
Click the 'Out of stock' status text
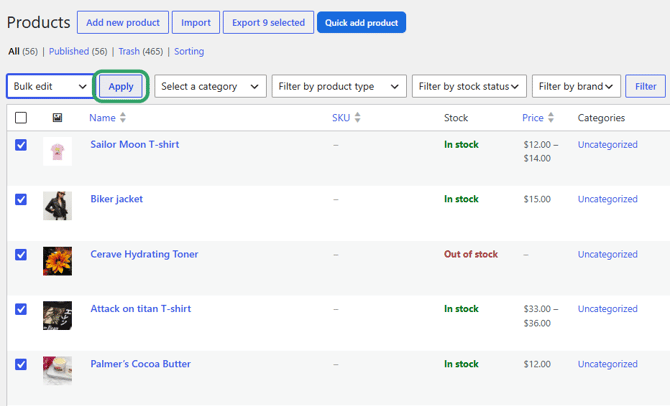(471, 254)
